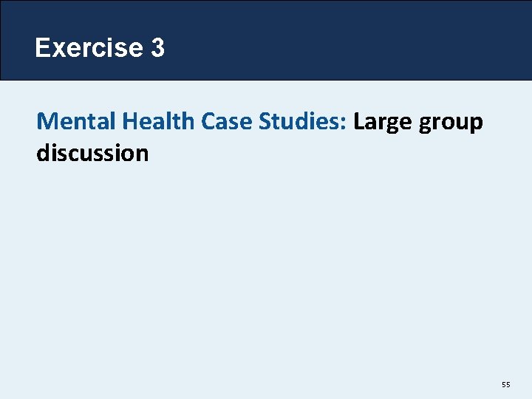Click the letter "M" starting "Mental"
This screenshot has width=532, height=399.
click(x=46, y=121)
